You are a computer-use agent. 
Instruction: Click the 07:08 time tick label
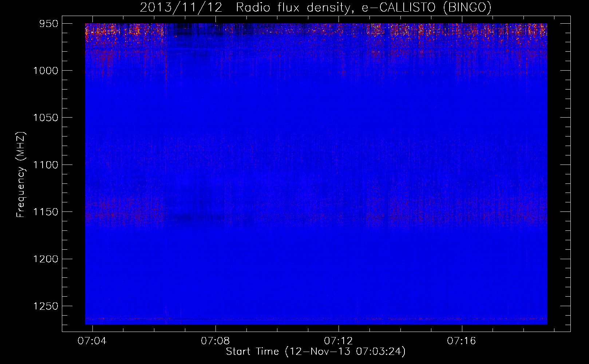(215, 341)
